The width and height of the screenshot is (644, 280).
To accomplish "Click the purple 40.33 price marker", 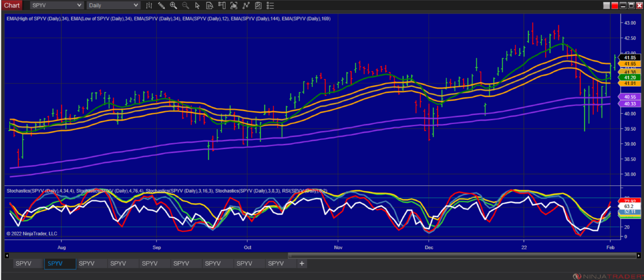I will [x=630, y=104].
